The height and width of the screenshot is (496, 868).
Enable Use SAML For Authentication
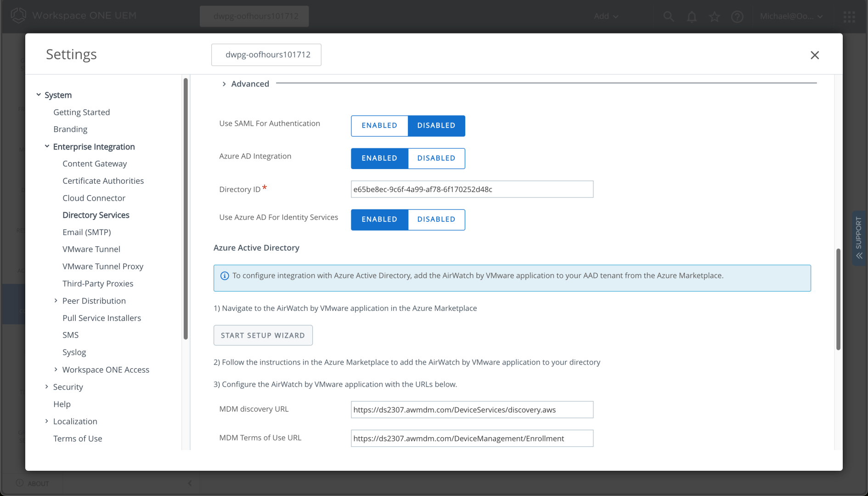click(x=379, y=126)
